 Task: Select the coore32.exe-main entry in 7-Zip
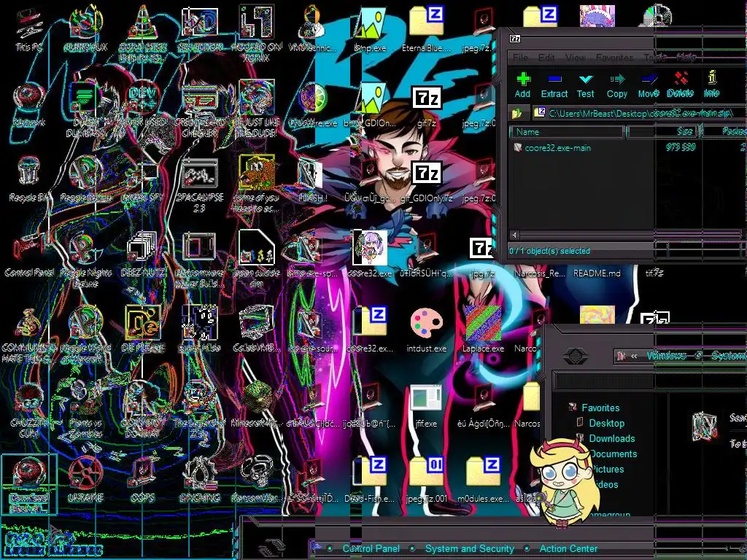(x=557, y=147)
